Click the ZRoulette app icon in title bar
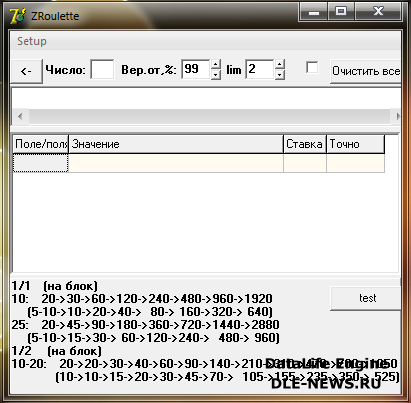The width and height of the screenshot is (411, 403). [x=17, y=16]
